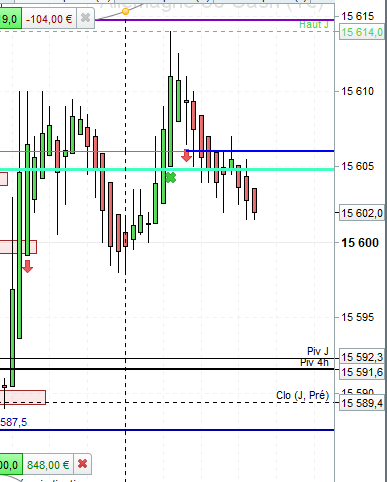Select the short blue horizontal line segment
Screen dimensions: 387x482
pos(260,151)
